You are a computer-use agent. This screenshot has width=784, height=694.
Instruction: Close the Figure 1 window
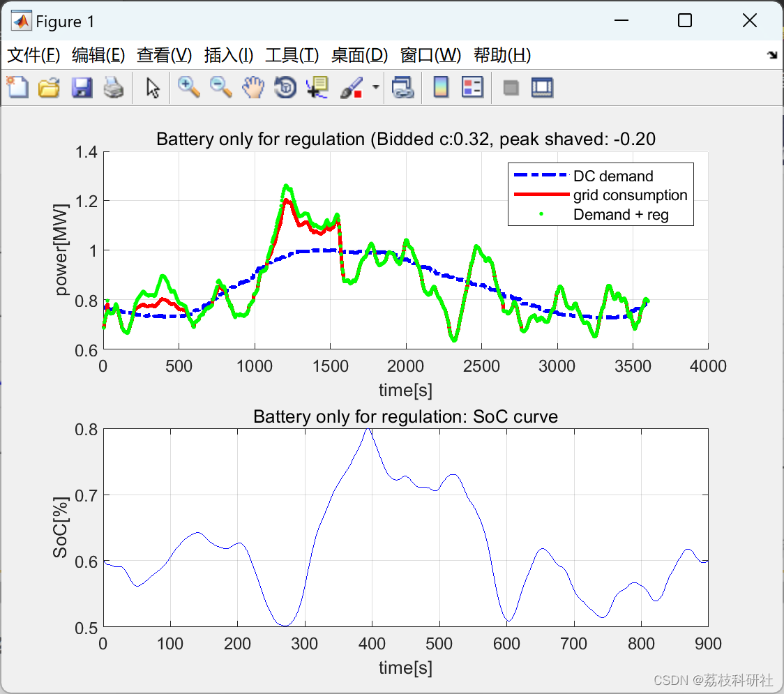point(750,20)
